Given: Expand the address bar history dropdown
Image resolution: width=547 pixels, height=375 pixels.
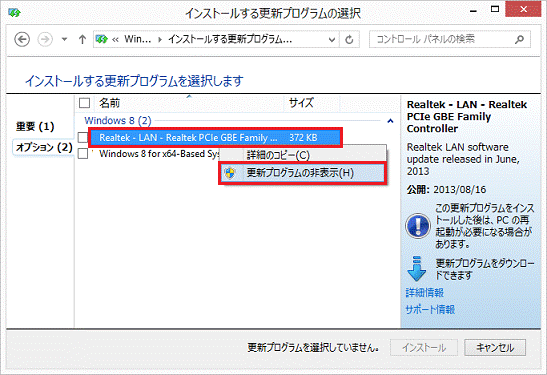Looking at the screenshot, I should point(332,40).
